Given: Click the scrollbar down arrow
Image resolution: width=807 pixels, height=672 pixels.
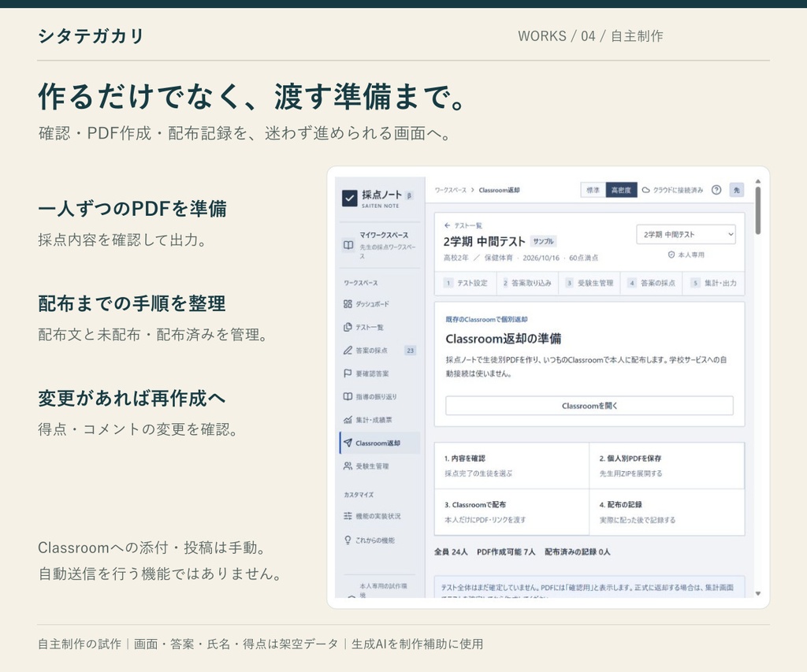Looking at the screenshot, I should coord(757,593).
